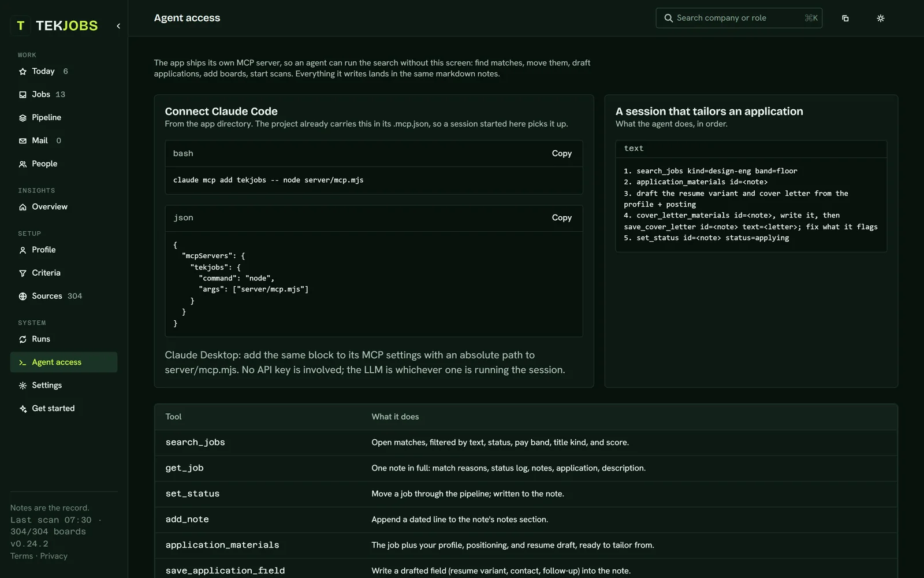This screenshot has width=924, height=578.
Task: Click the Criteria funnel icon
Action: tap(23, 273)
